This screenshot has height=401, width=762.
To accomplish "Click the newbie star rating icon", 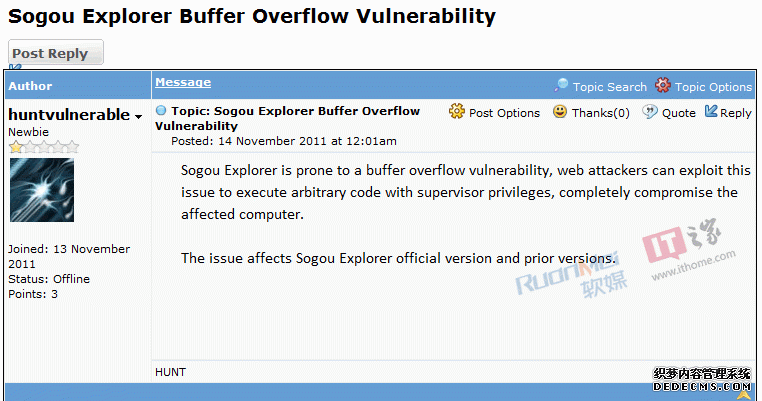I will [43, 146].
